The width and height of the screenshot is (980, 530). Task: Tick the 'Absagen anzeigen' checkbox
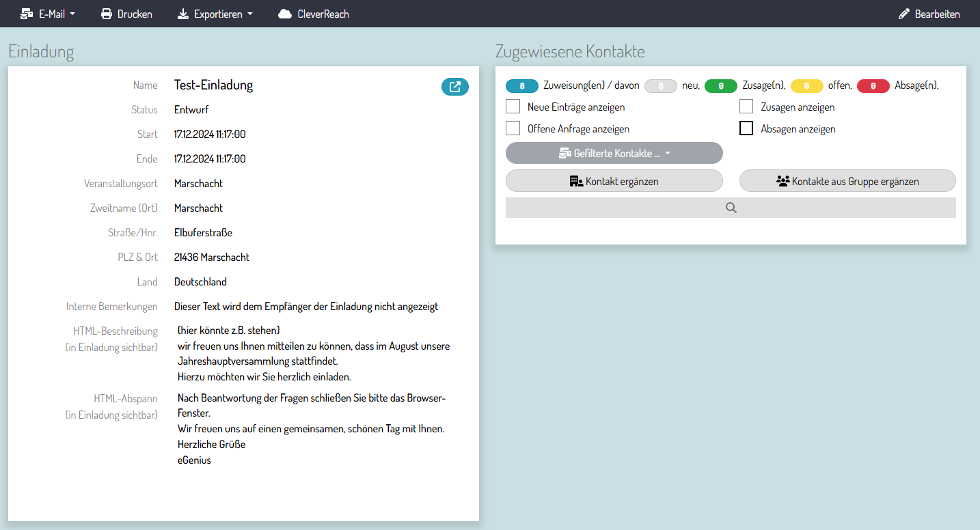tap(746, 128)
